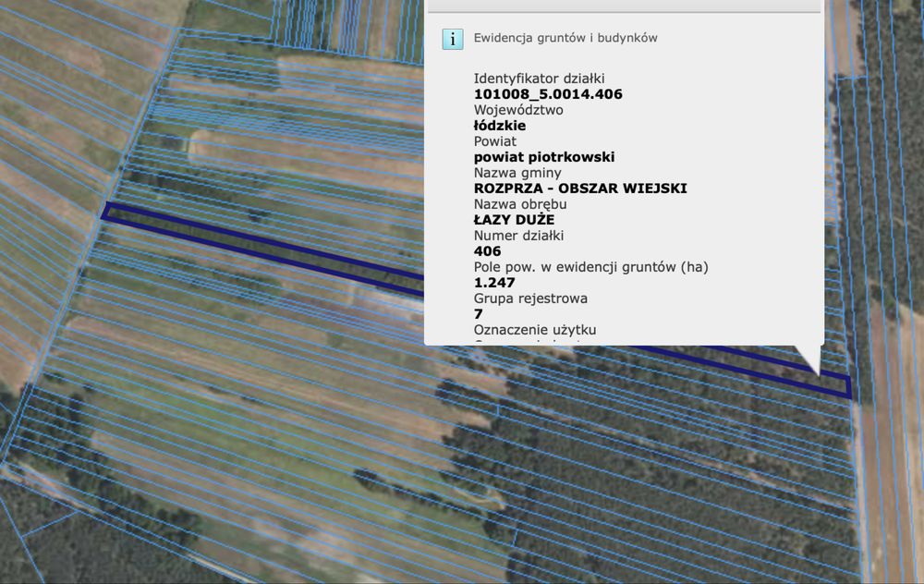Click the label Pole pow. w ewidencji gruntów (ha)

click(591, 267)
